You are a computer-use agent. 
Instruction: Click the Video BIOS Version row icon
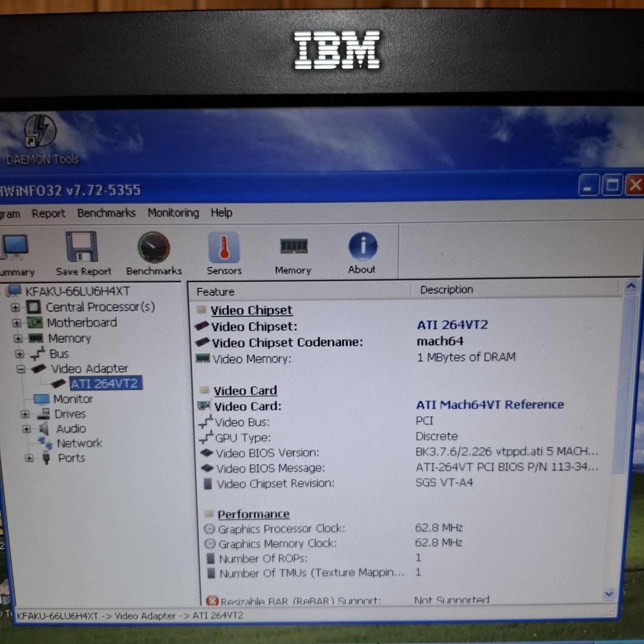pyautogui.click(x=207, y=453)
